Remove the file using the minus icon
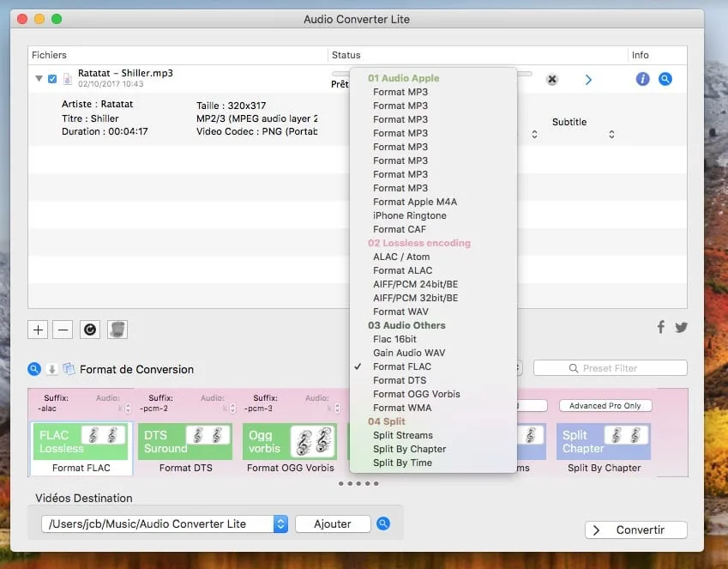 tap(63, 329)
